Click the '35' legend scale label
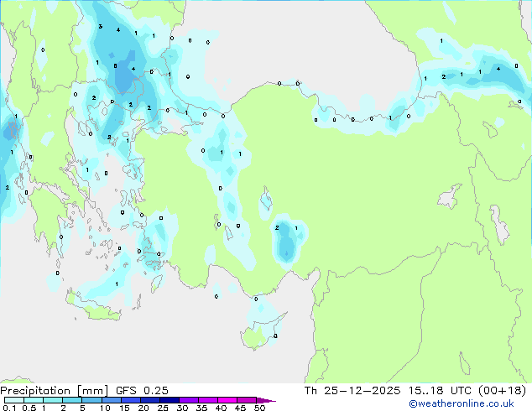Screen dimensions: 532x411 [201, 408]
